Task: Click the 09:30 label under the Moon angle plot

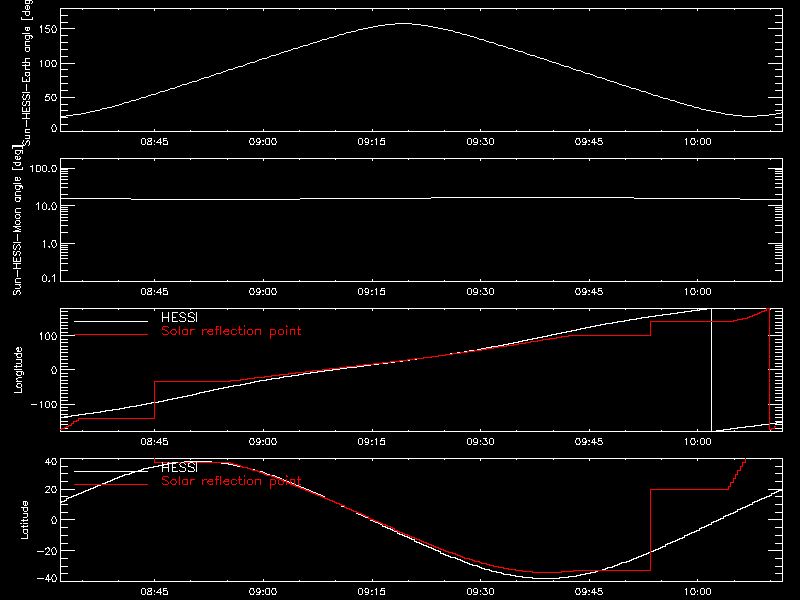Action: [481, 292]
